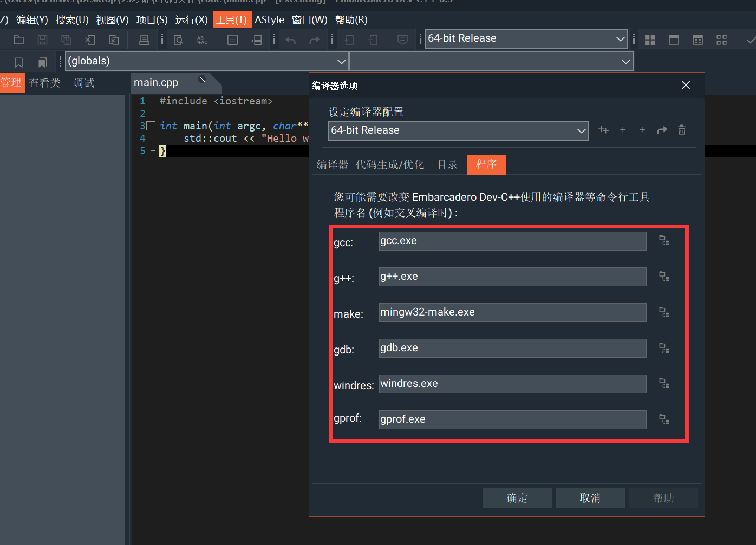Open the dialog's 64-bit Release configuration dropdown
Viewport: 756px width, 545px height.
tap(458, 130)
